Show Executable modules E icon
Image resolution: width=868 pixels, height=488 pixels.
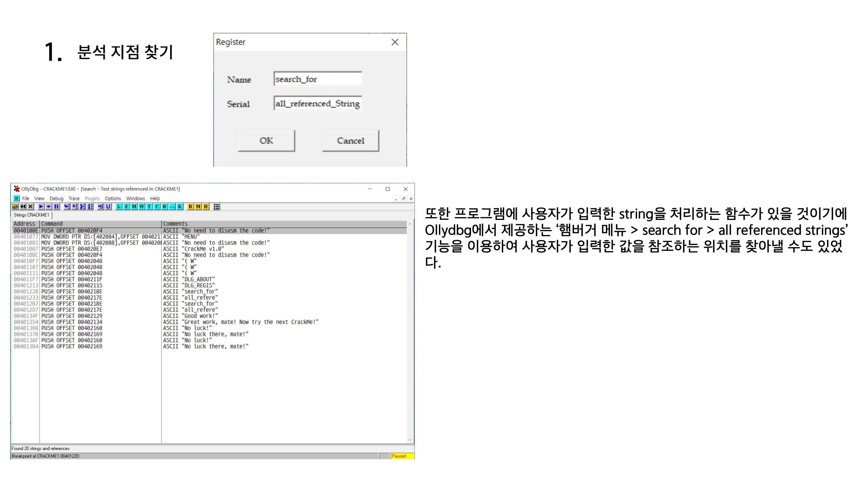[126, 207]
